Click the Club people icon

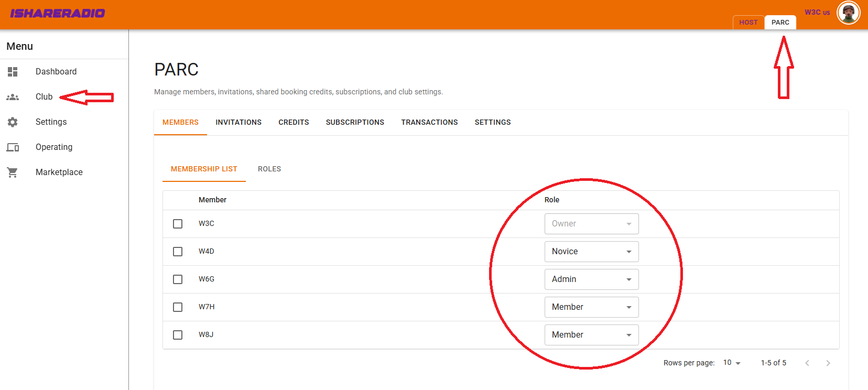(13, 97)
